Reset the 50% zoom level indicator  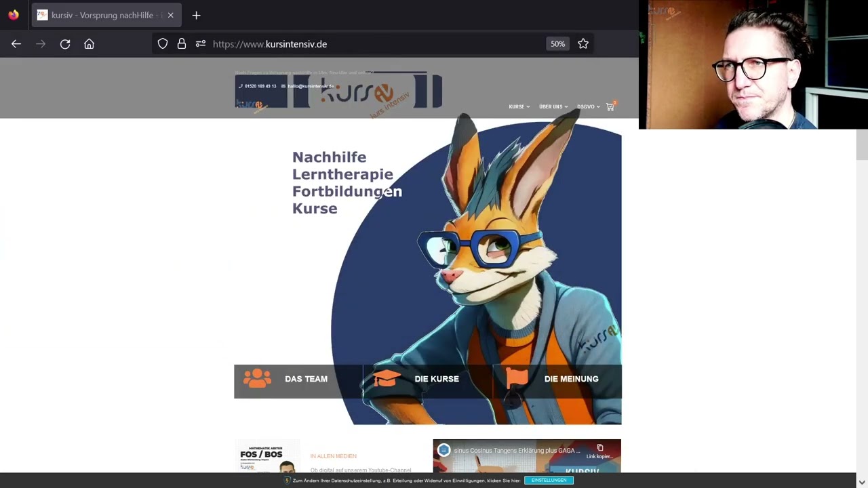coord(557,44)
